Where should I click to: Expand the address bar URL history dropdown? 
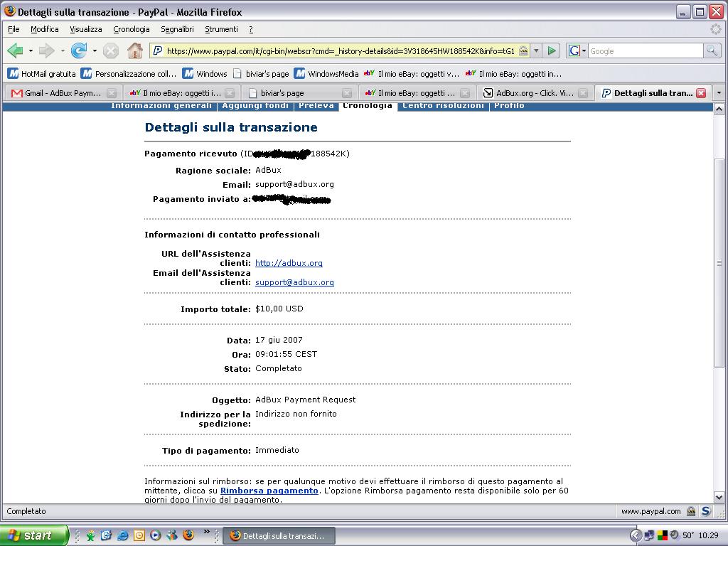click(536, 50)
